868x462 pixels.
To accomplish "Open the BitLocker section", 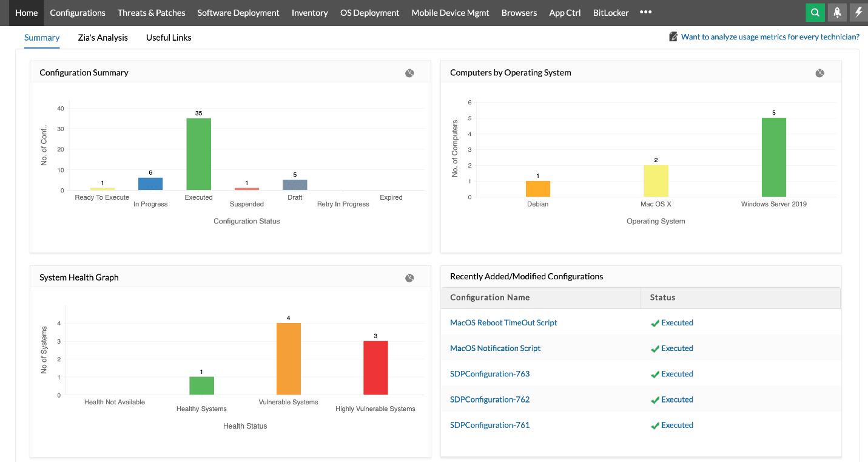I will 611,12.
